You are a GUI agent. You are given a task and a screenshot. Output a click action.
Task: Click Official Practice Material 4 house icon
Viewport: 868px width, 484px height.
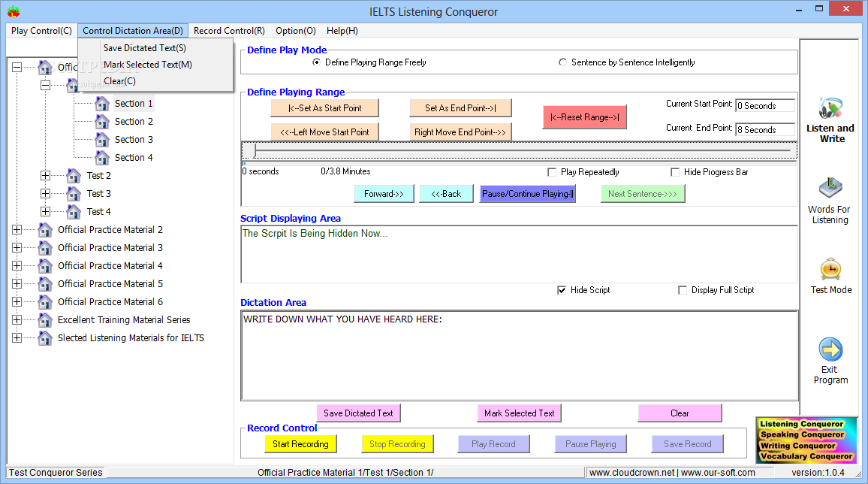point(45,266)
